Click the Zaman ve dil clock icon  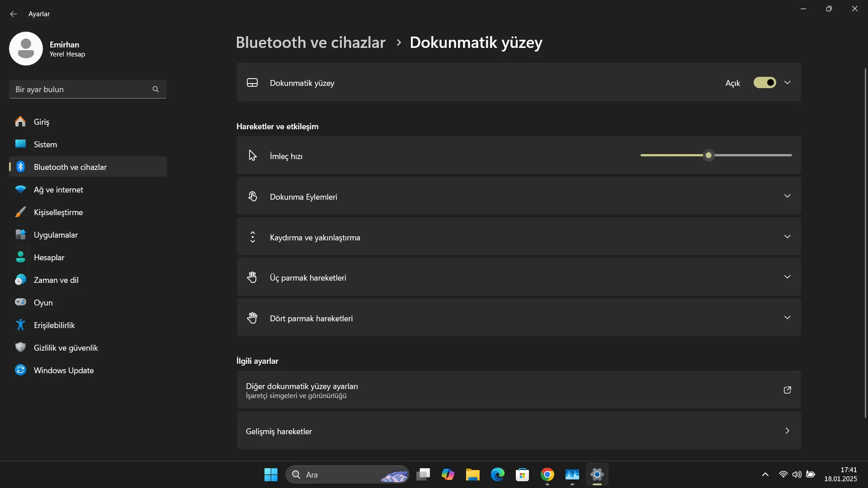[20, 280]
